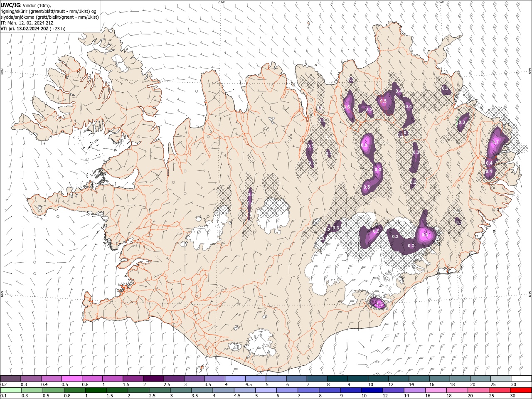Pick the bright red swatch labeled 30 in lower legend
This screenshot has height=399, width=532.
point(520,390)
